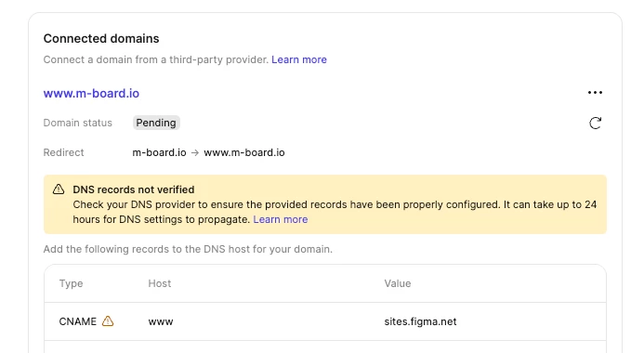Click the redirect arrow between domains
644x353 pixels.
[x=195, y=152]
